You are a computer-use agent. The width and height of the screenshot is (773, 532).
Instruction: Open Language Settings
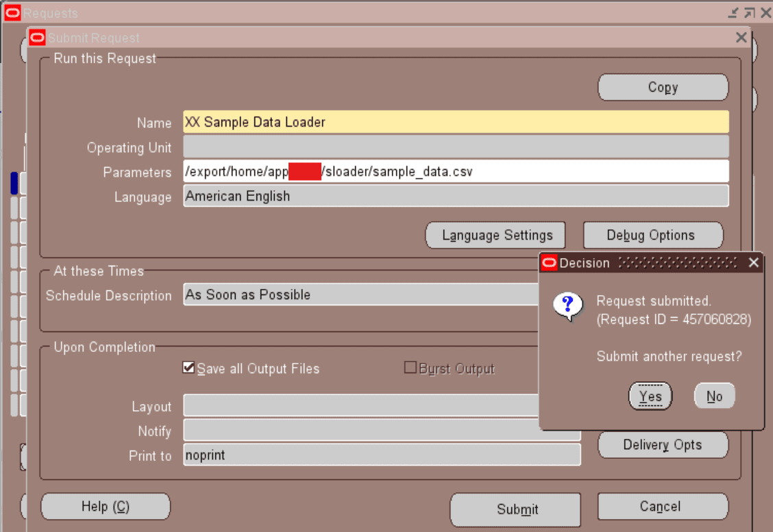(495, 235)
